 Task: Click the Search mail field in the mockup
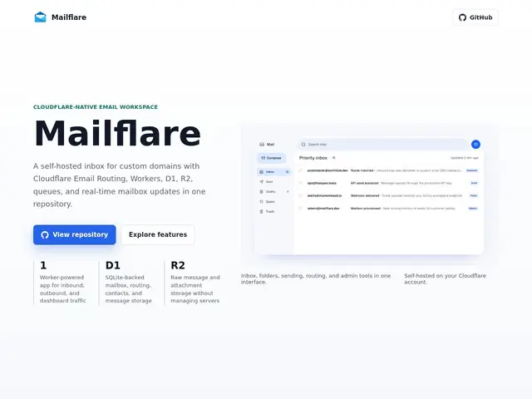[x=382, y=144]
